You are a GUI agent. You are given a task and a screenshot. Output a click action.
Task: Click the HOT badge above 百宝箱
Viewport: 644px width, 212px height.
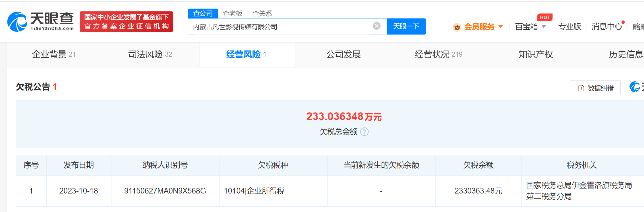545,17
